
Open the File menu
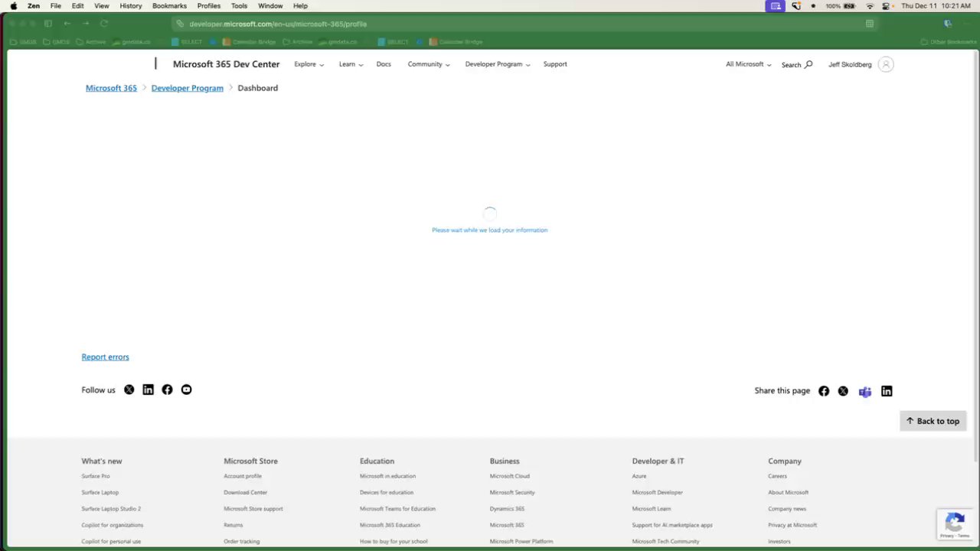coord(56,5)
